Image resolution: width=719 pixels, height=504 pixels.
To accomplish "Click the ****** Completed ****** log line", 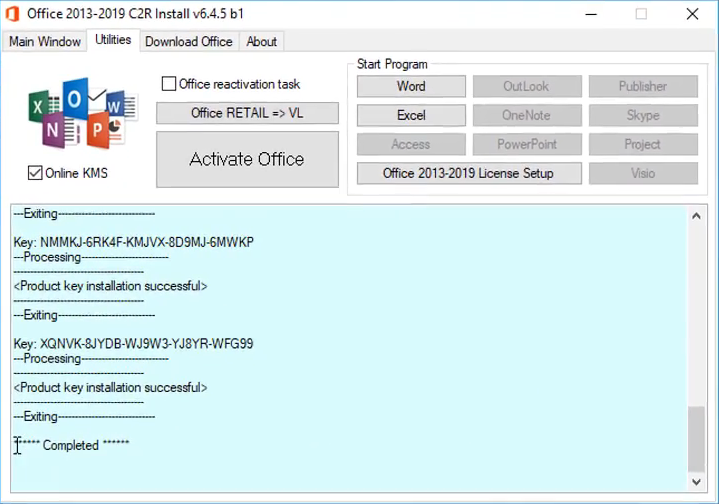I will coord(72,445).
